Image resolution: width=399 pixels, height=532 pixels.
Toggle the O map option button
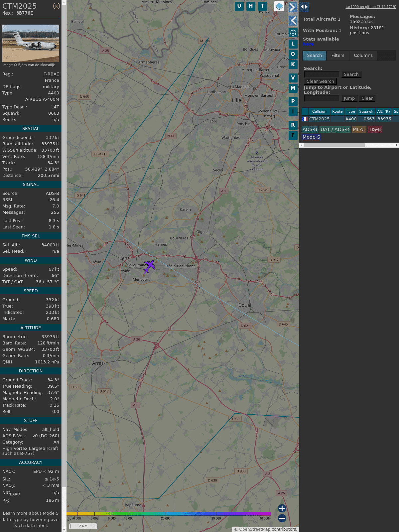(x=293, y=54)
